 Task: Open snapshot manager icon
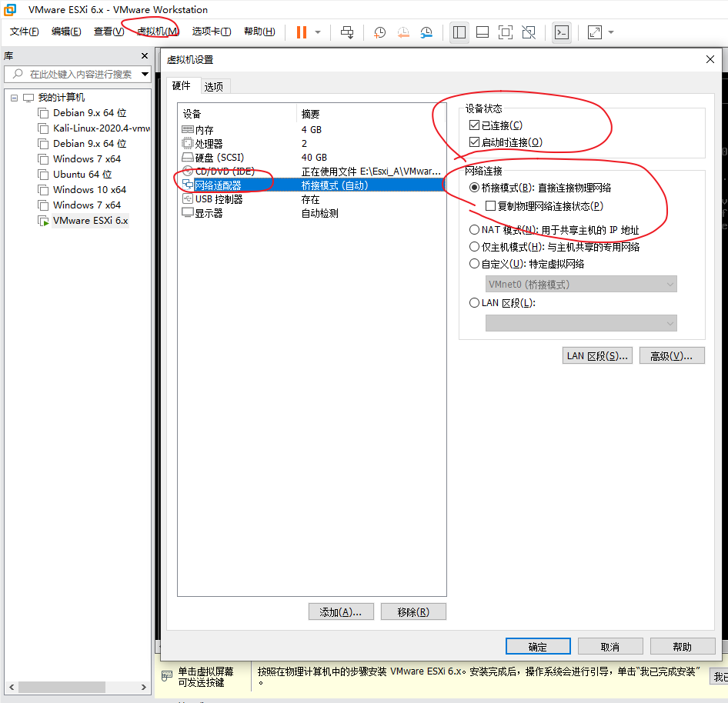tap(426, 32)
